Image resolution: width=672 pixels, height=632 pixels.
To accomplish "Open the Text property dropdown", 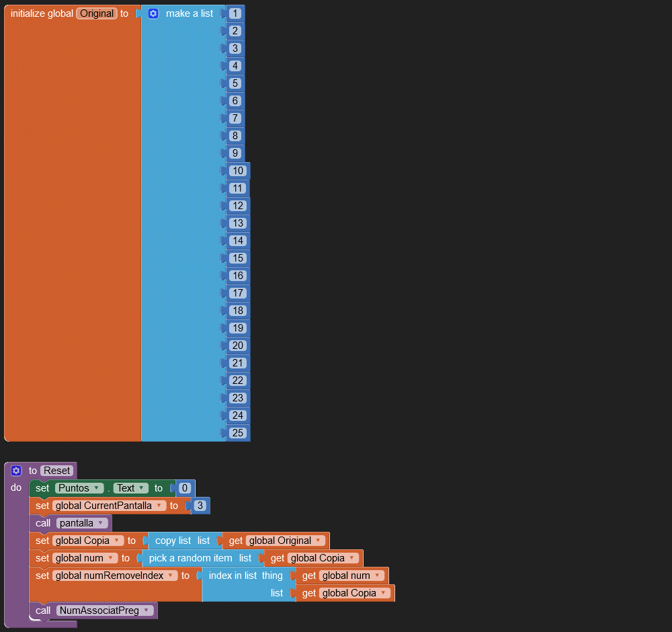I will click(x=143, y=488).
